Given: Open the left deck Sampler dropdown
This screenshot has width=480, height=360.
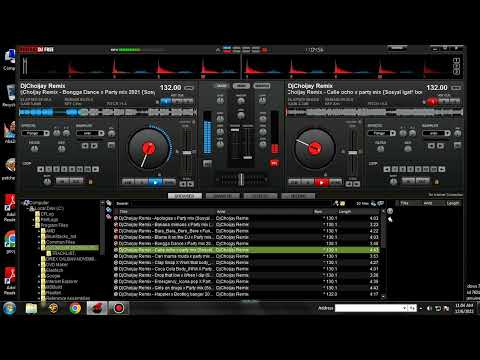Looking at the screenshot, I should [90, 133].
